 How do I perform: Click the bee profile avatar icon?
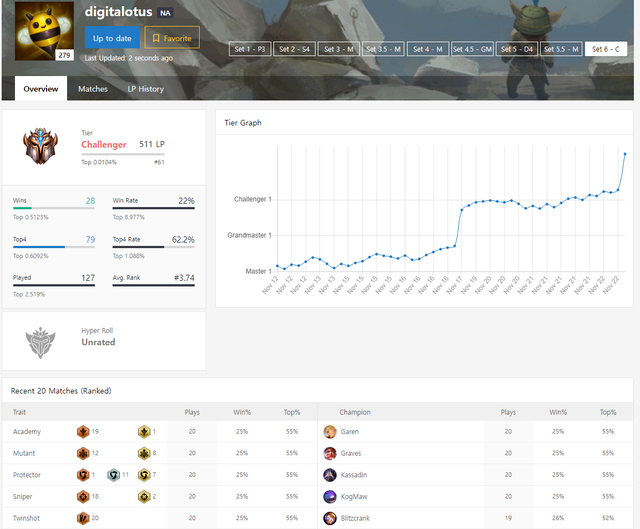[44, 31]
